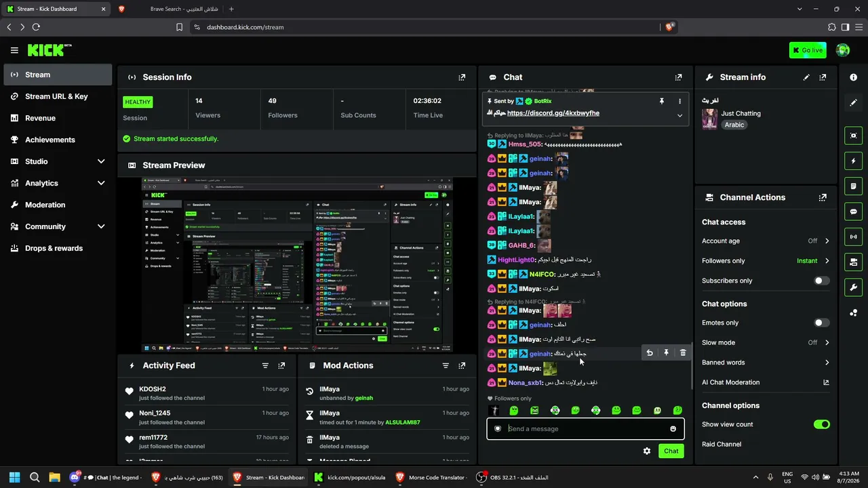Image resolution: width=868 pixels, height=488 pixels.
Task: Filter the Activity Feed list
Action: point(265,365)
